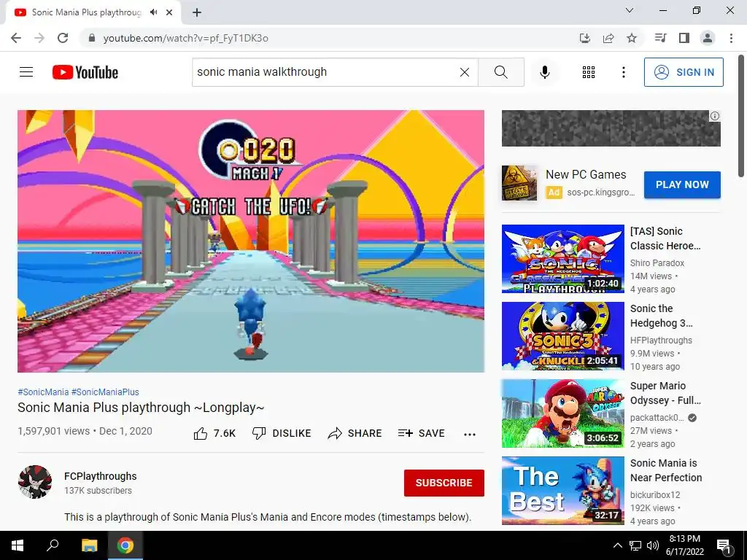Screen dimensions: 747x560
Task: Share this page from address bar
Action: pyautogui.click(x=608, y=38)
